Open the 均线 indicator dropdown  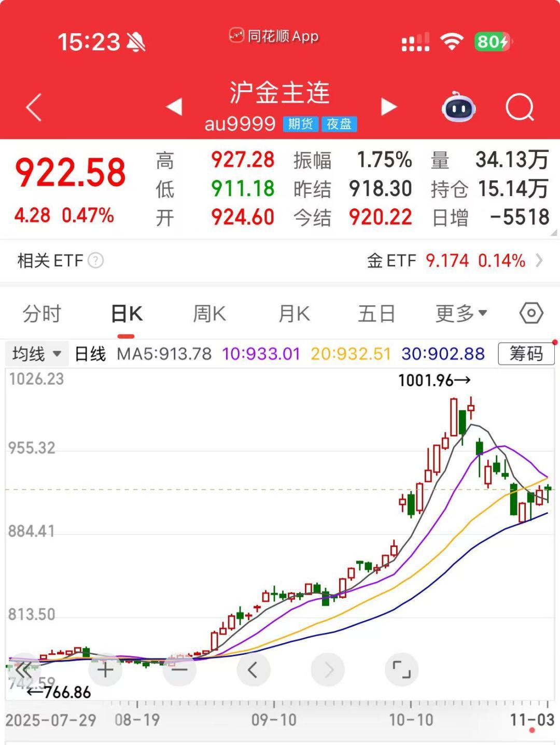click(x=36, y=354)
